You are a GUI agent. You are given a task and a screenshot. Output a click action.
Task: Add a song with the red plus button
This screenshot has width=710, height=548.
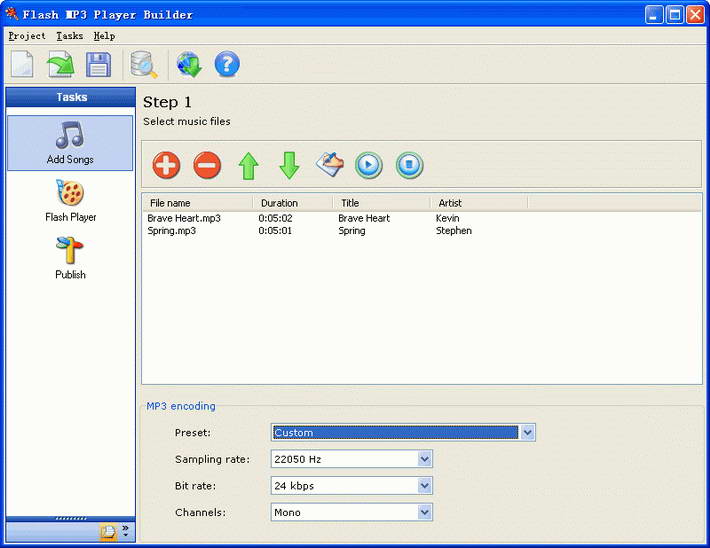tap(166, 165)
